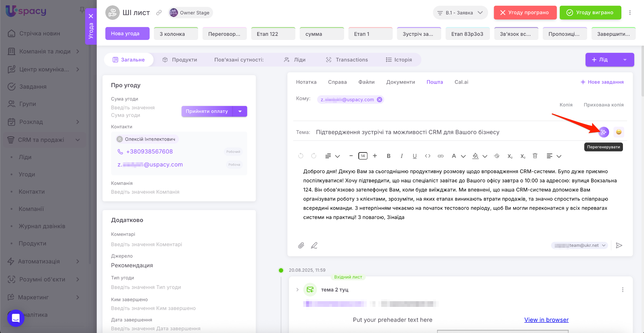Viewport: 644px width, 333px height.
Task: Clear content with the trash icon
Action: (535, 156)
